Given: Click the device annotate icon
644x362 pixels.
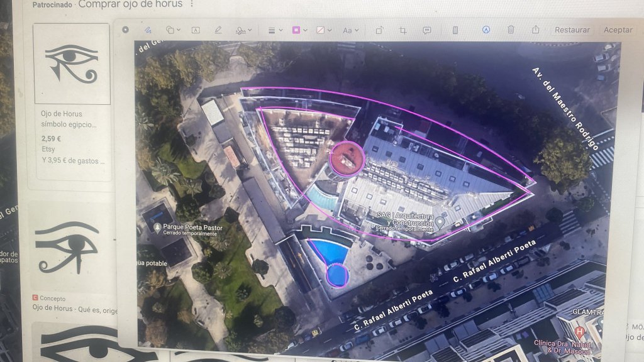Looking at the screenshot, I should pyautogui.click(x=455, y=30).
